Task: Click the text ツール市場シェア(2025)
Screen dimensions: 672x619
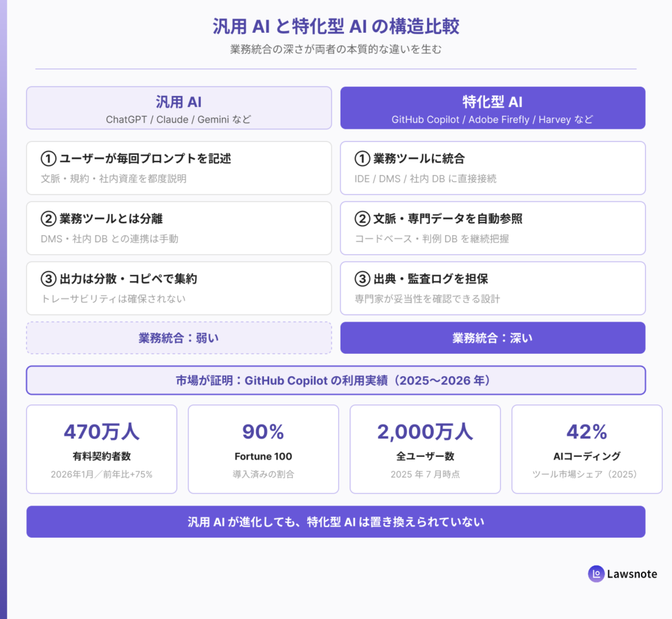Action: tap(587, 475)
